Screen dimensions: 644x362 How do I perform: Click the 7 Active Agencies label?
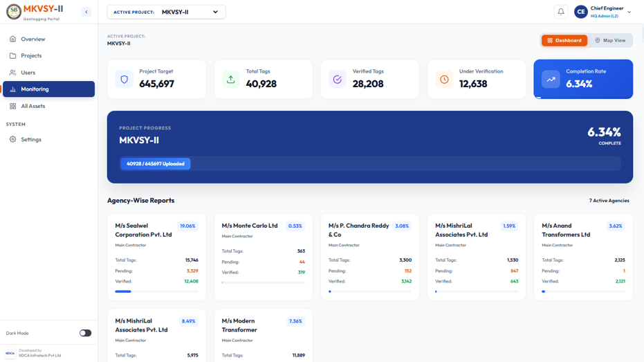[x=609, y=201]
